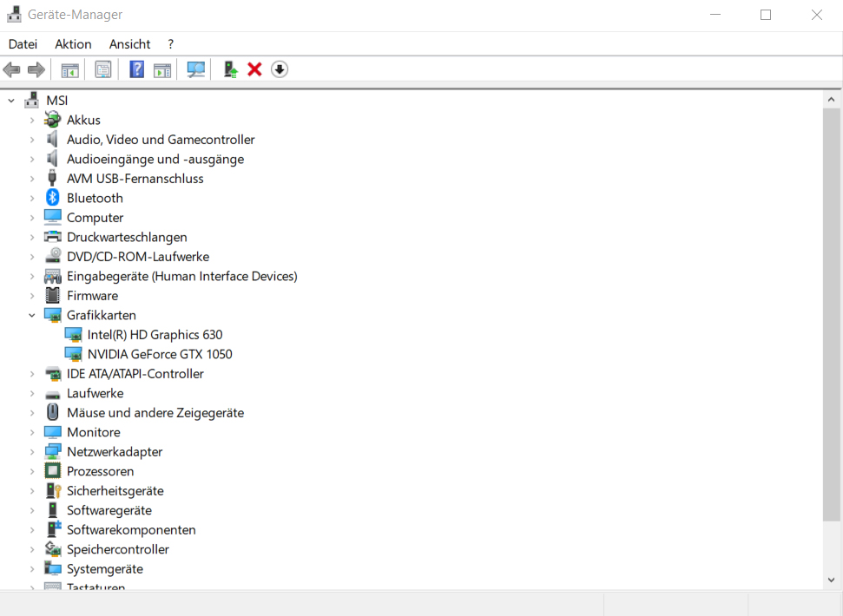This screenshot has height=616, width=843.
Task: Open the Datei menu
Action: (23, 44)
